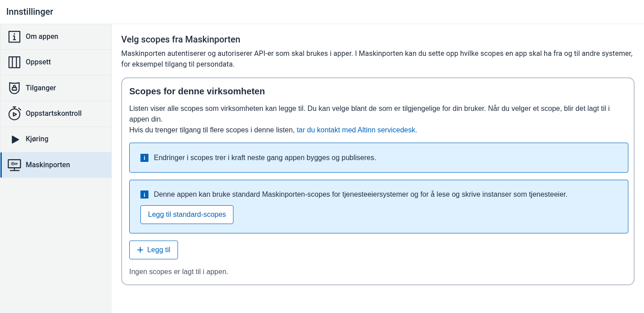Select the Maskinporten tab
Viewport: 644px width, 313px height.
tap(56, 165)
